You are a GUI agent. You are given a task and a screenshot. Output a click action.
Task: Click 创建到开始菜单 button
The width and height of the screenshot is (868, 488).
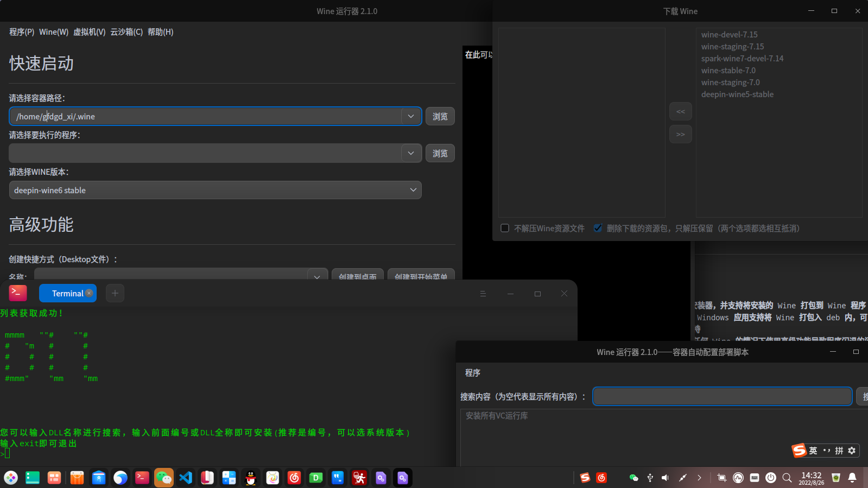421,275
